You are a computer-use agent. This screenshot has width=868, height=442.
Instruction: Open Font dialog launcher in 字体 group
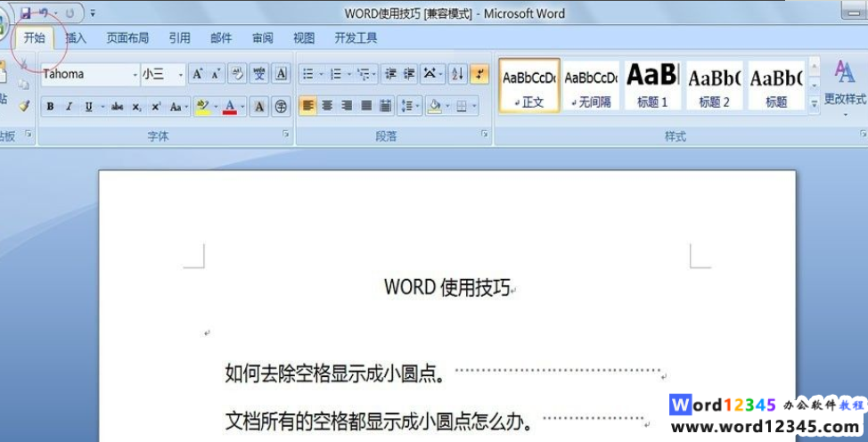point(286,134)
